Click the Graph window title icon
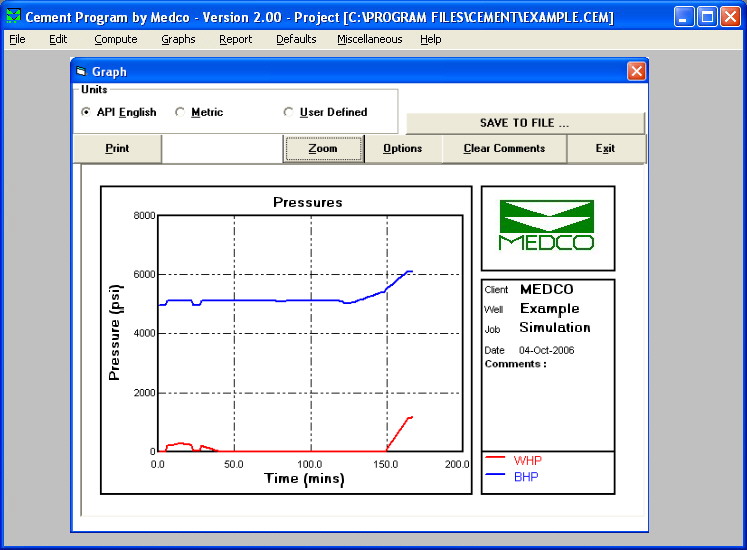This screenshot has width=747, height=550. (81, 72)
